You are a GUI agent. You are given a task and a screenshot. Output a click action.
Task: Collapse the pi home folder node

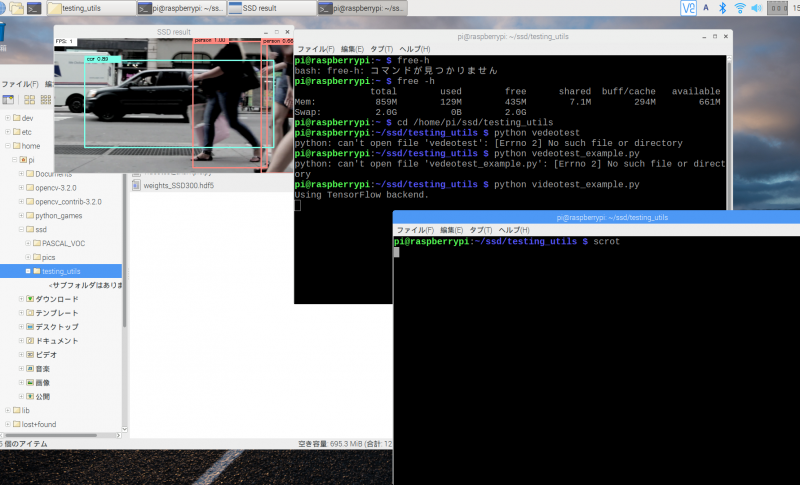(x=14, y=160)
